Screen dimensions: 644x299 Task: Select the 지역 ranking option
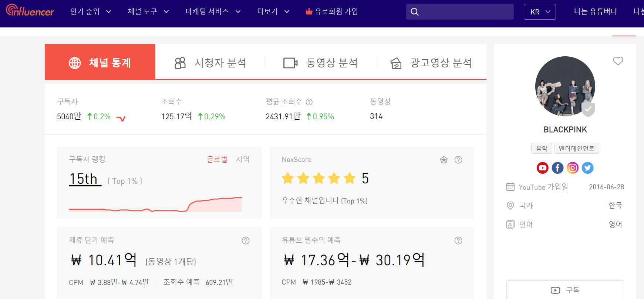[x=243, y=159]
